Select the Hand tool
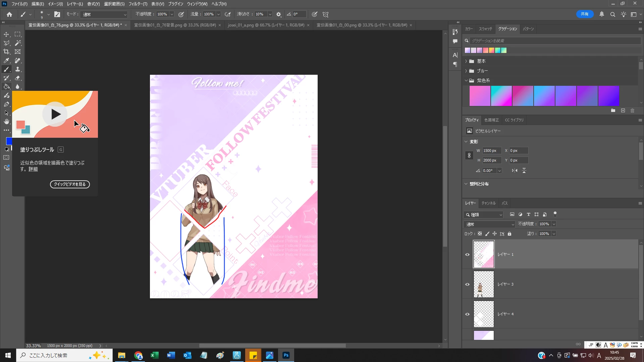644x362 pixels. [x=6, y=121]
